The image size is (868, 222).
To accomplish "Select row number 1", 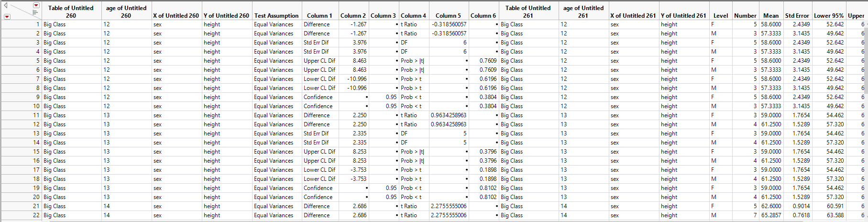I will coord(21,24).
